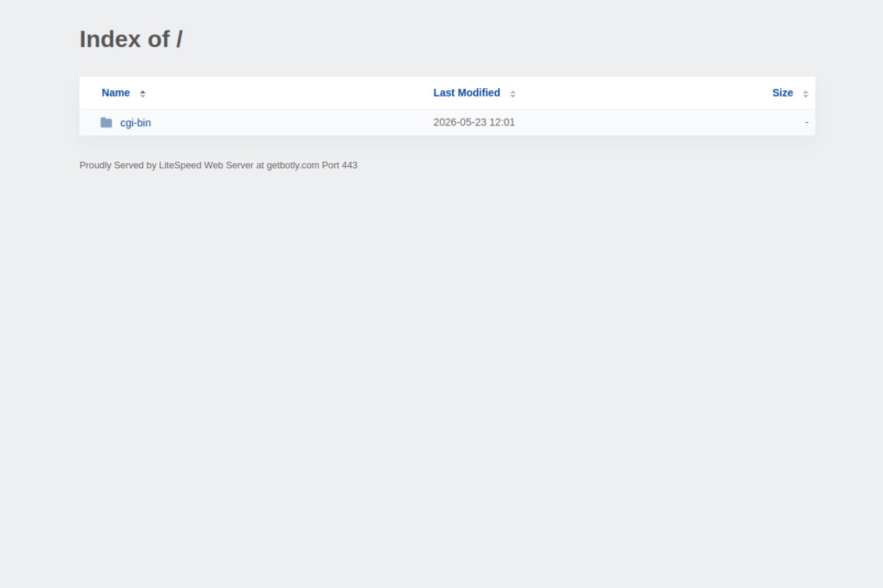Click the 'Index of /' heading
The height and width of the screenshot is (588, 883).
131,39
